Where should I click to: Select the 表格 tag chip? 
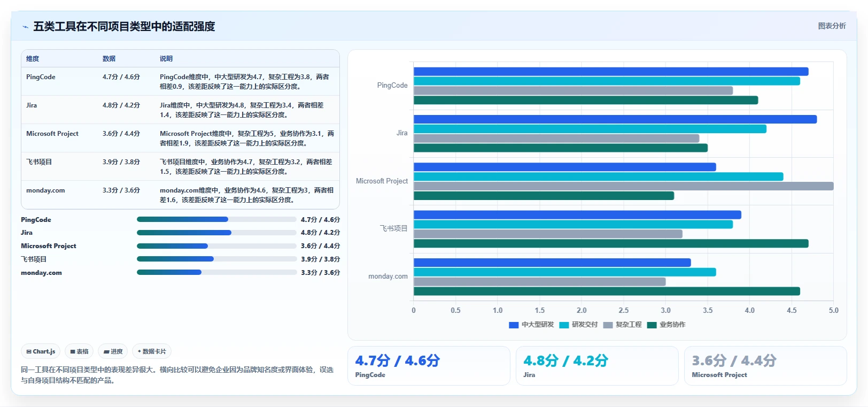[79, 351]
